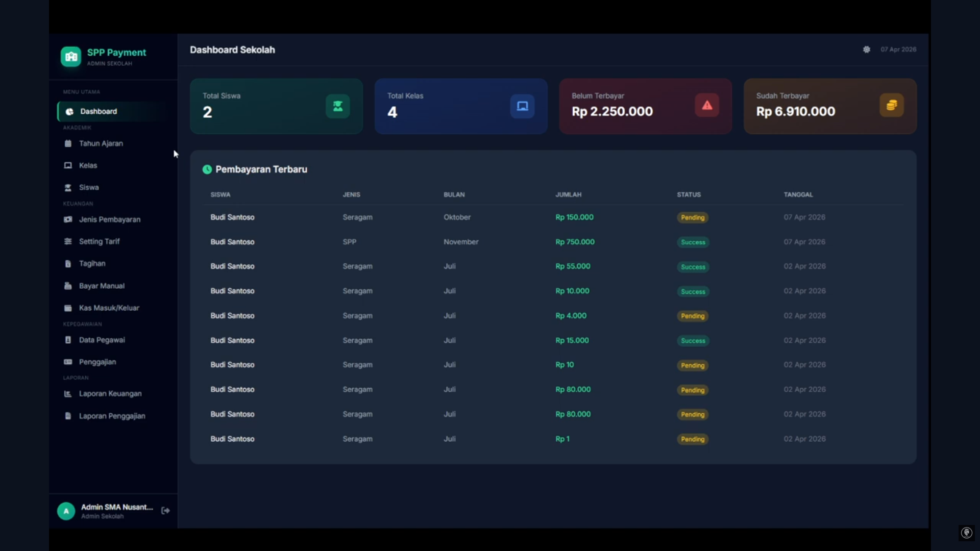The width and height of the screenshot is (980, 551).
Task: Click the Total Kelas laptop icon
Action: coord(522,106)
